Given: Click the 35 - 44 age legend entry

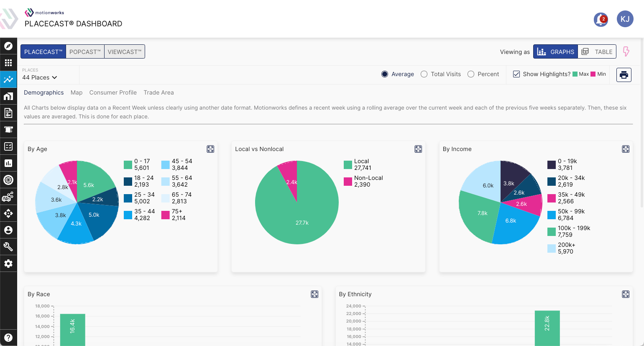Looking at the screenshot, I should point(140,215).
